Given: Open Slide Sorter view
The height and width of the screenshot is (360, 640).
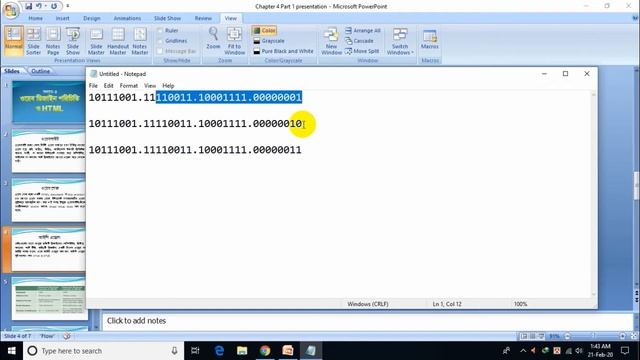Looking at the screenshot, I should point(33,40).
